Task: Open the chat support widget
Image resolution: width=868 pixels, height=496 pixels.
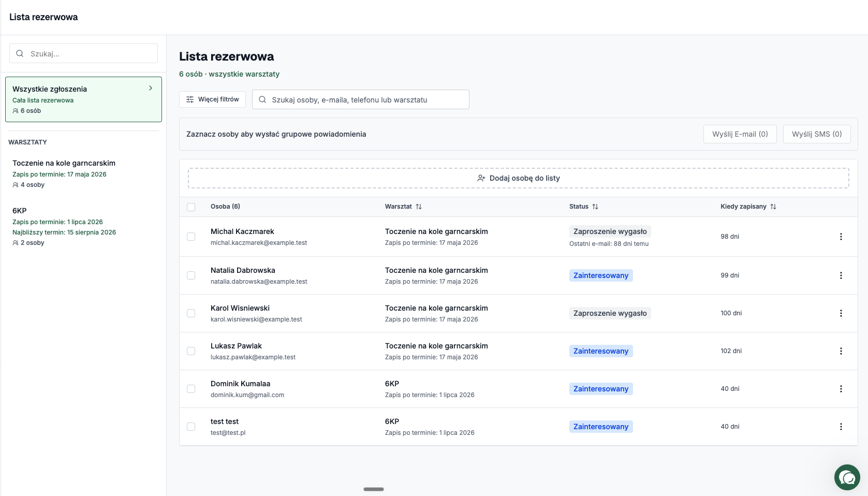Action: point(847,477)
